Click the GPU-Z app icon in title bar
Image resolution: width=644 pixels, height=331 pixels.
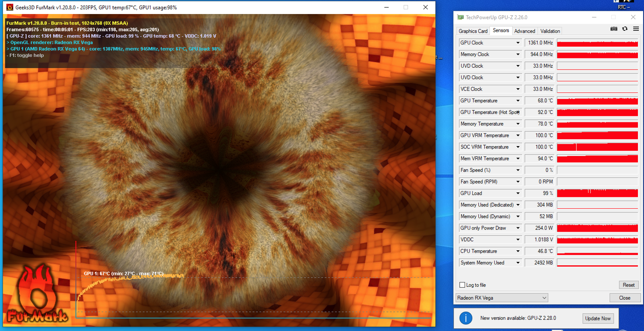pos(461,17)
